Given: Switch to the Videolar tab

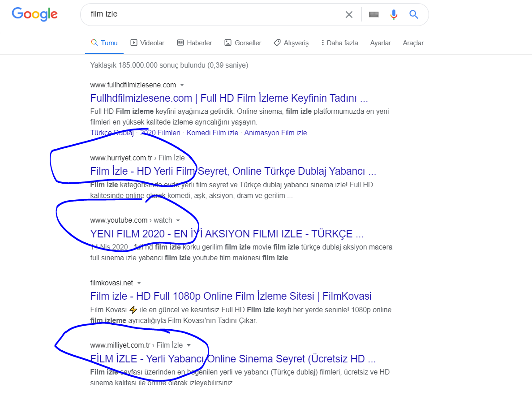Looking at the screenshot, I should point(147,43).
